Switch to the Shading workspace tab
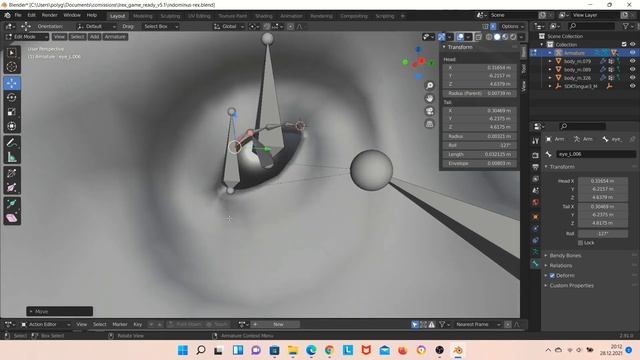640x360 pixels. point(264,16)
